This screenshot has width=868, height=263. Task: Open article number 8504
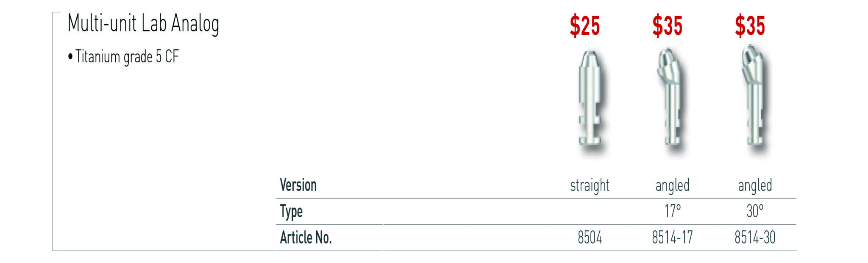click(590, 238)
